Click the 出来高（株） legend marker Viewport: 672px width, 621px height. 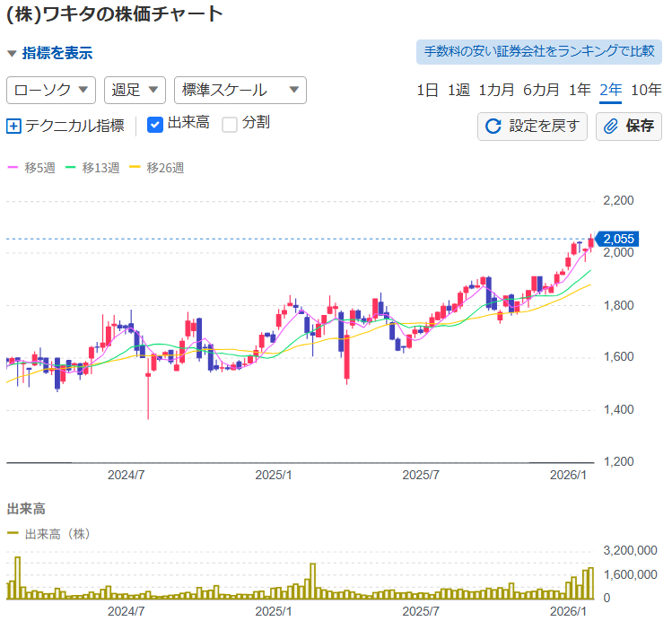tap(13, 534)
